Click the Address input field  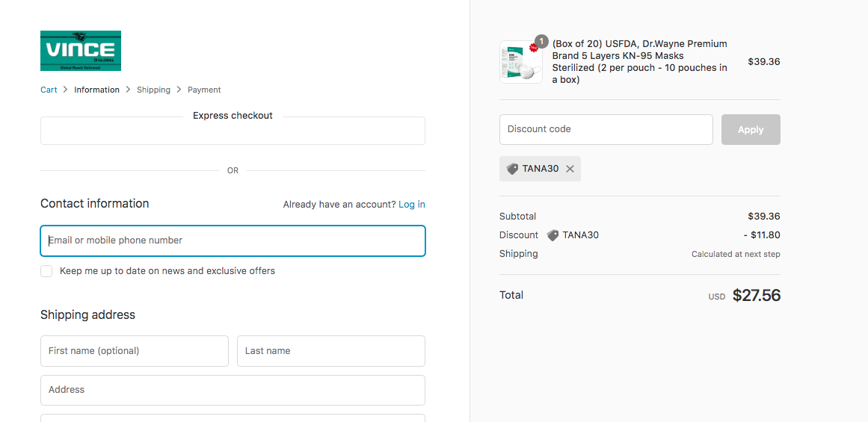(x=233, y=390)
